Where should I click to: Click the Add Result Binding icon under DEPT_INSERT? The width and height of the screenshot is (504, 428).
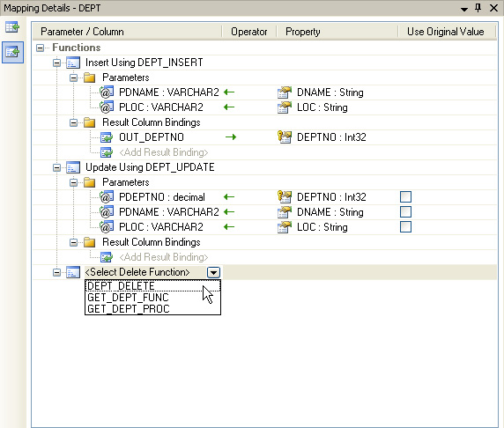pos(107,152)
